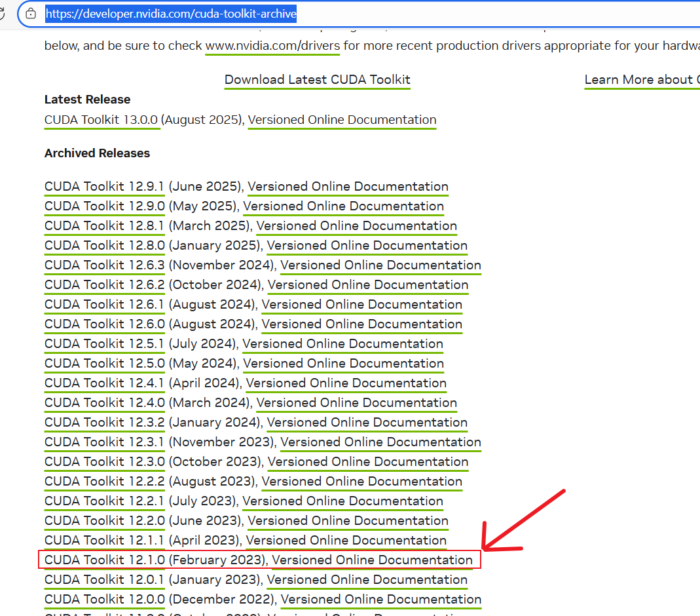Open Versioned Online Documentation for 12.2.1

[342, 501]
